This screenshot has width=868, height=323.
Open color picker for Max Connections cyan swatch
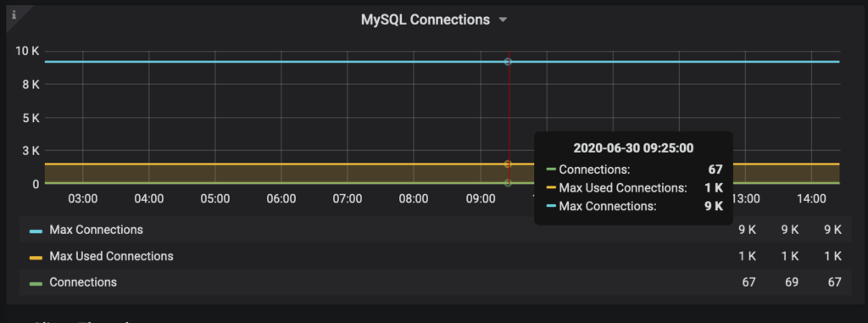36,231
